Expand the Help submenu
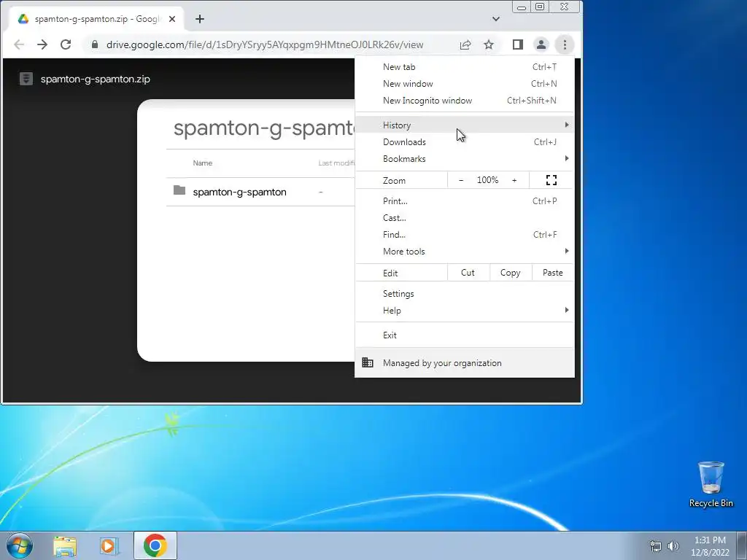The height and width of the screenshot is (560, 747). (465, 311)
